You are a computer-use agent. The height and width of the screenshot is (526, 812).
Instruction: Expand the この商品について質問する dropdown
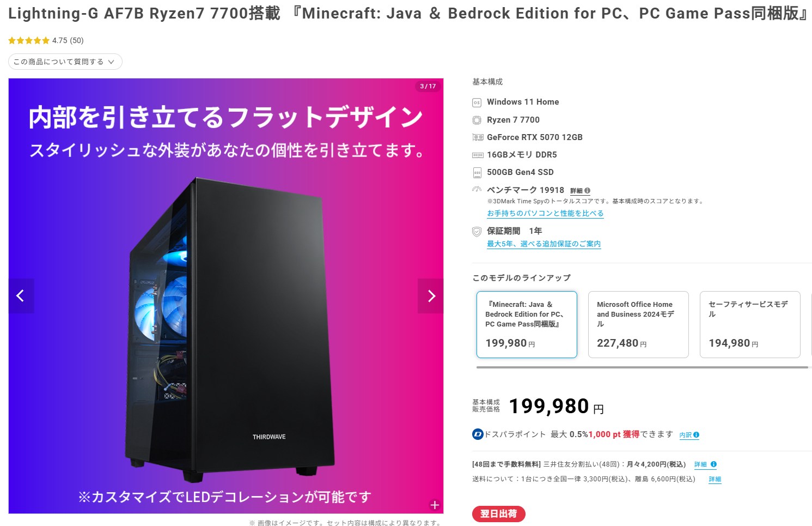pyautogui.click(x=65, y=62)
